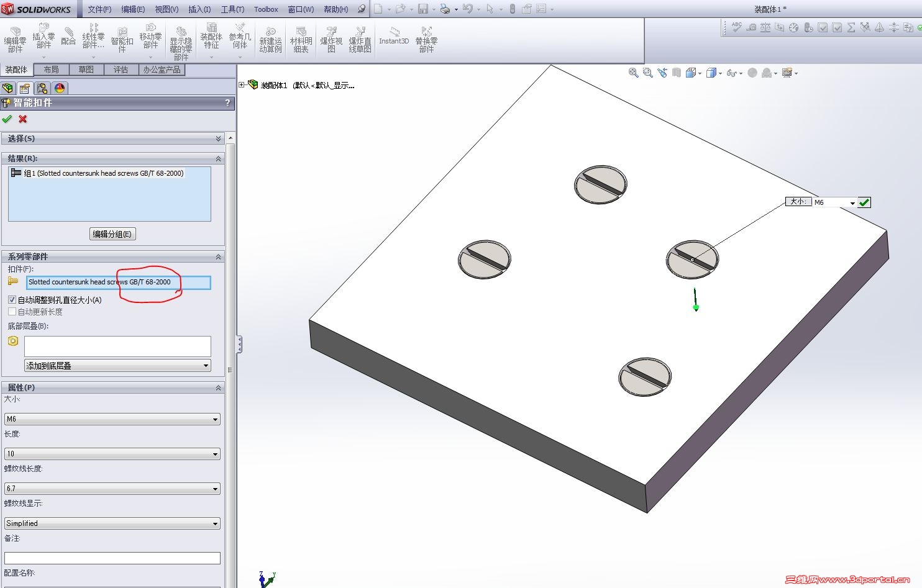The image size is (922, 588).
Task: Toggle the 自动更新长度 checkbox
Action: (12, 312)
